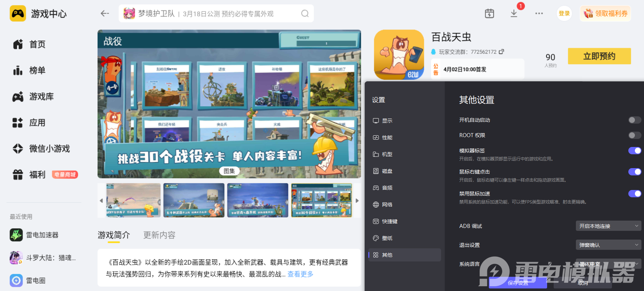
Task: Show next thumbnails with right arrow
Action: (x=357, y=201)
